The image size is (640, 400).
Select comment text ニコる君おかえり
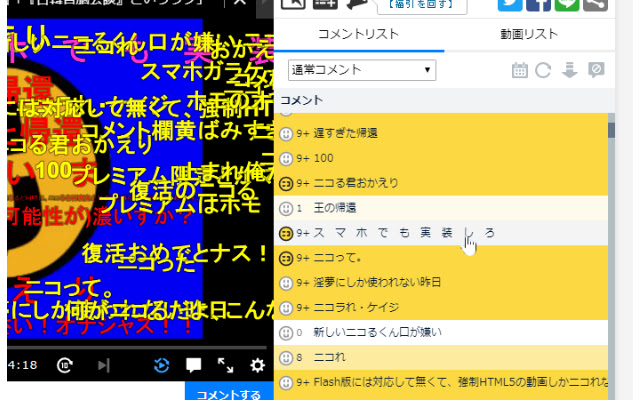coord(356,183)
